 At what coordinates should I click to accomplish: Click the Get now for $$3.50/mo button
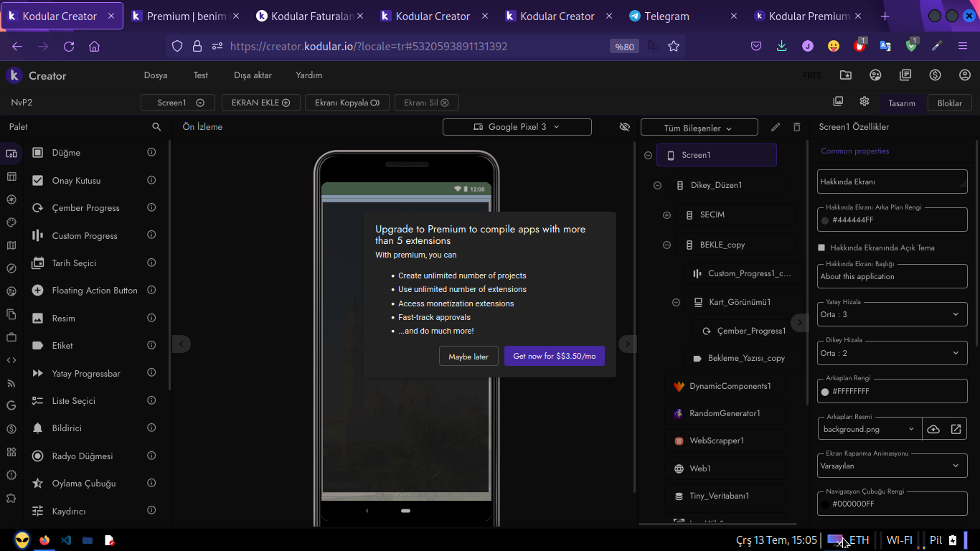pos(554,357)
